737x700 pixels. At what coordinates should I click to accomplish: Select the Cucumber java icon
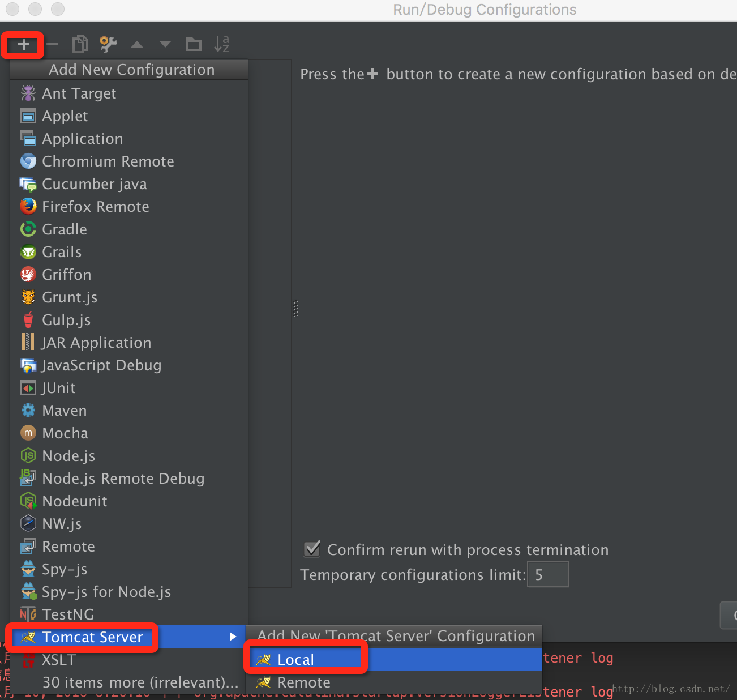[28, 184]
